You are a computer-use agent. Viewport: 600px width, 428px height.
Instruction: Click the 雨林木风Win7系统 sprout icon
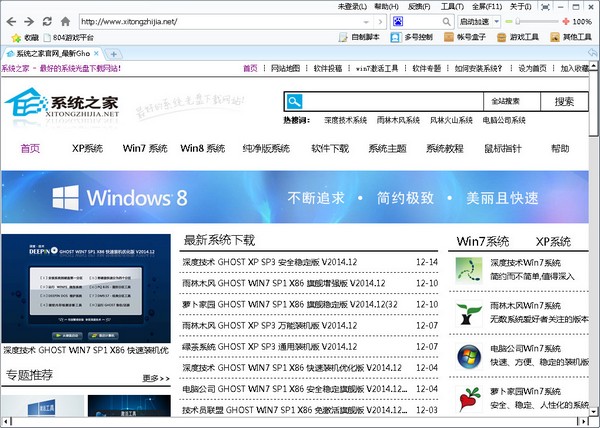[469, 313]
